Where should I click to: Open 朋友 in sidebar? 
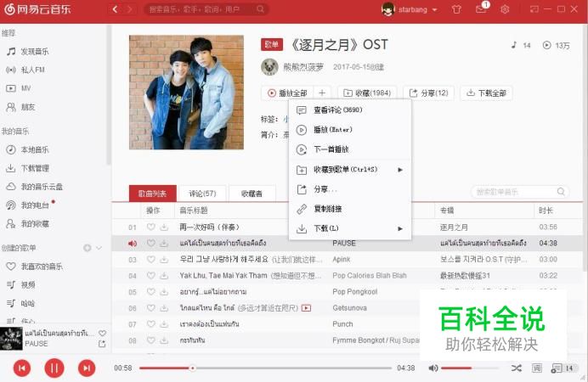pyautogui.click(x=21, y=107)
